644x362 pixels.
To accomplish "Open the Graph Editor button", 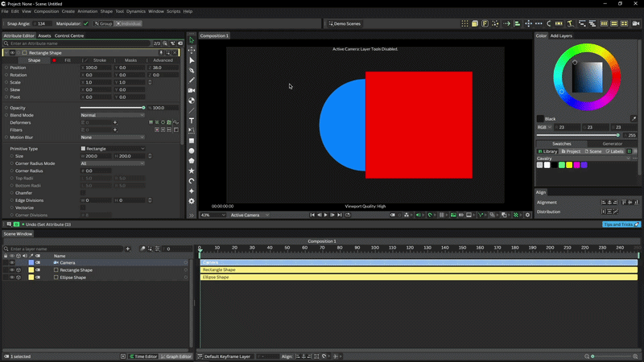I will point(175,356).
